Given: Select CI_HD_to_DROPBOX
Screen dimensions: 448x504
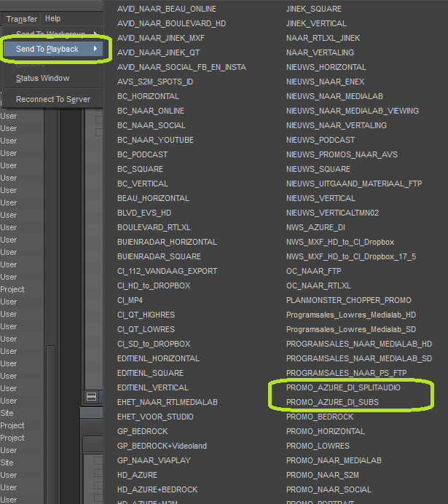Looking at the screenshot, I should [154, 286].
